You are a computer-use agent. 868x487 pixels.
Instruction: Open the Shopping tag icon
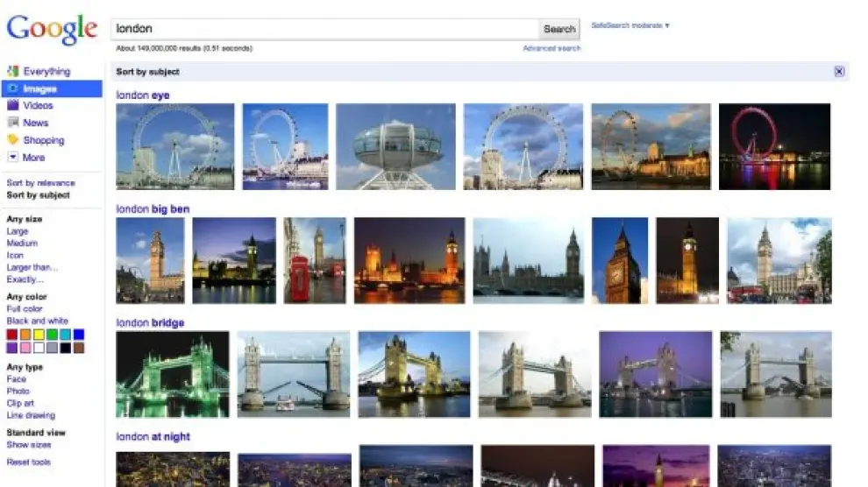[x=12, y=140]
